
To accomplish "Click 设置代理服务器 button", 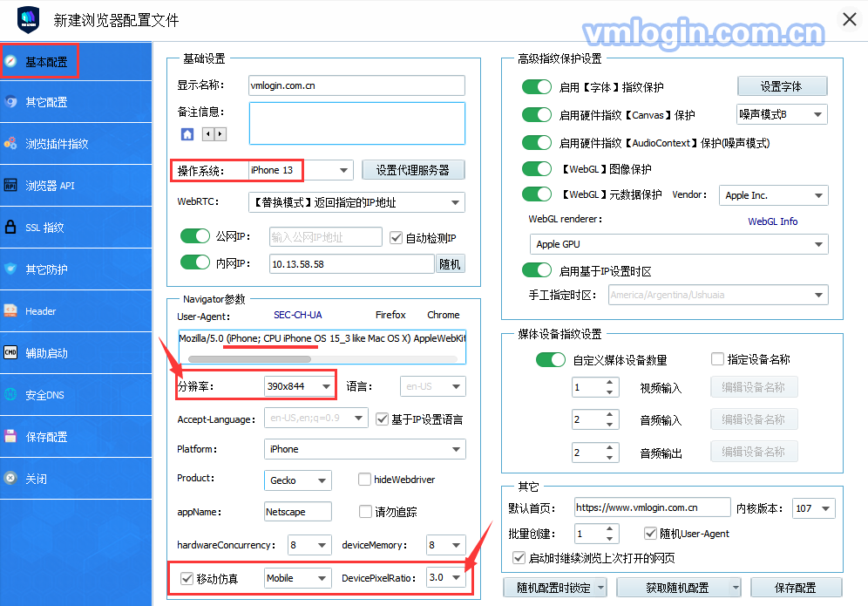I will coord(413,169).
